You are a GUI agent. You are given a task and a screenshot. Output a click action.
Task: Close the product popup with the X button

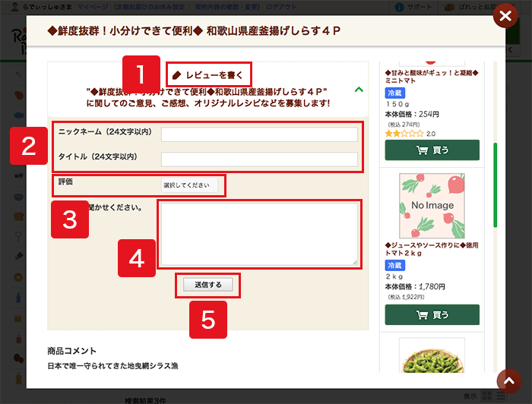tap(505, 15)
